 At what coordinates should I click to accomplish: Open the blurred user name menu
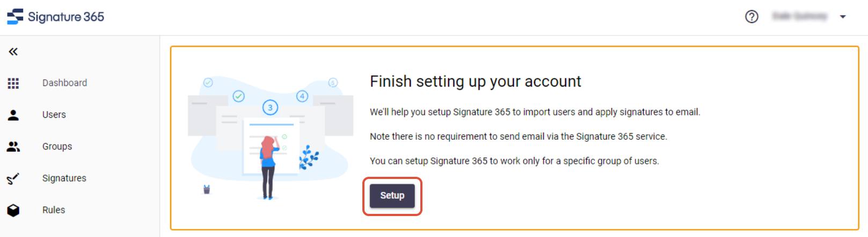coord(800,17)
